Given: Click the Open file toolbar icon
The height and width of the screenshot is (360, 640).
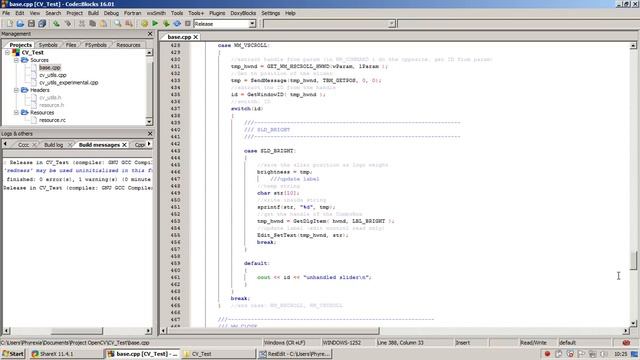Looking at the screenshot, I should pyautogui.click(x=20, y=24).
